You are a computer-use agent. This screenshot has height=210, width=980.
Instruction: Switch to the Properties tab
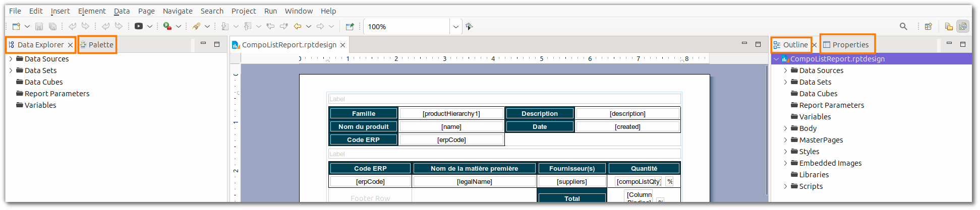pos(847,45)
